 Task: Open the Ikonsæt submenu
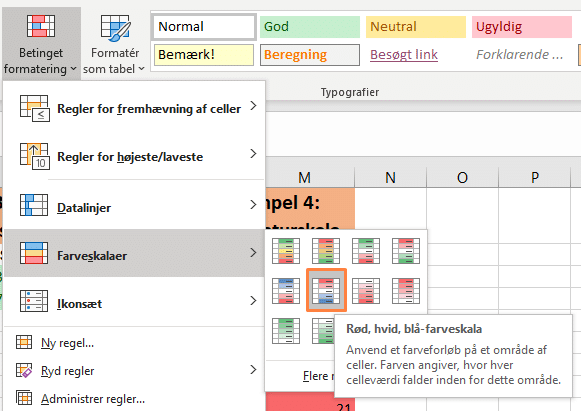point(134,301)
